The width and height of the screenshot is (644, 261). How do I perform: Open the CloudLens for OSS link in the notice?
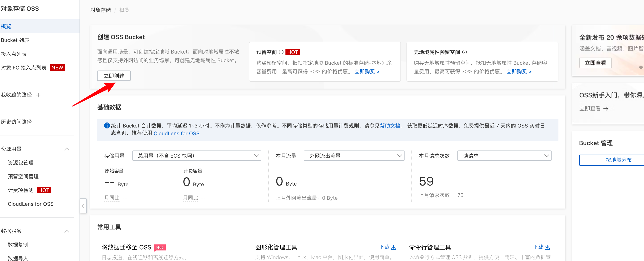pyautogui.click(x=176, y=133)
